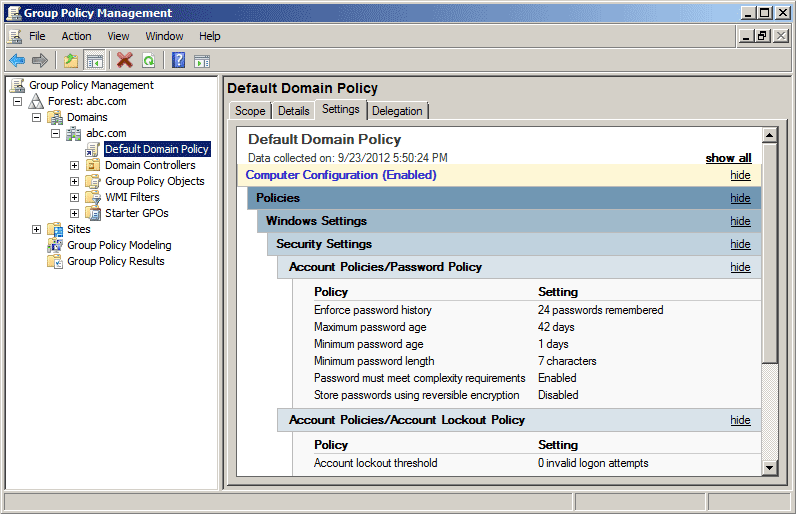
Task: Click the Show/Hide Action Pane icon
Action: 201,60
